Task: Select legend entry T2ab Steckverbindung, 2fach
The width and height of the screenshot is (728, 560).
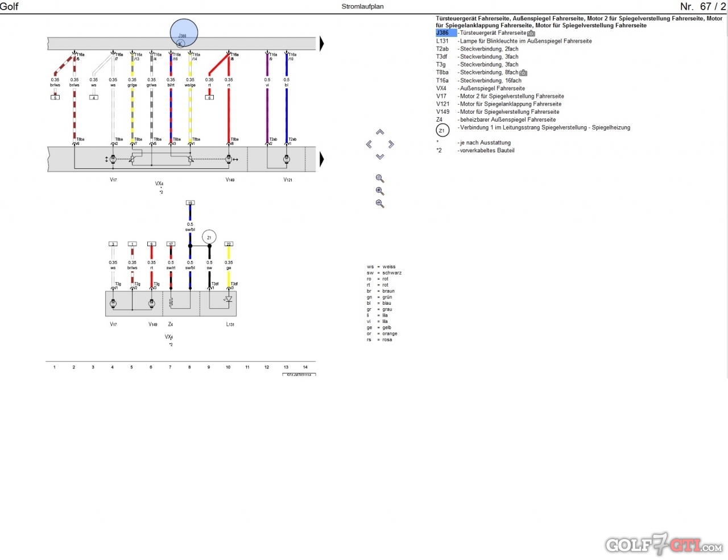Action: (477, 49)
